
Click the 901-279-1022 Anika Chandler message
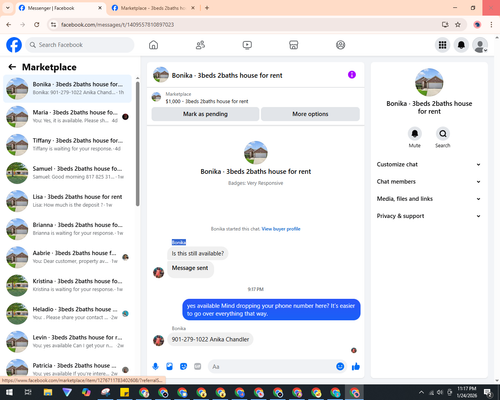point(210,339)
